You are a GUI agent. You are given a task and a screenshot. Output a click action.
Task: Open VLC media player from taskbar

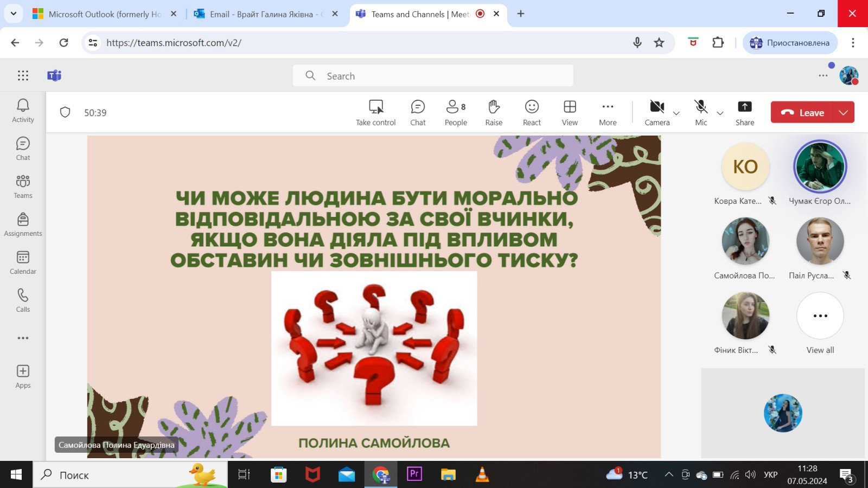482,475
